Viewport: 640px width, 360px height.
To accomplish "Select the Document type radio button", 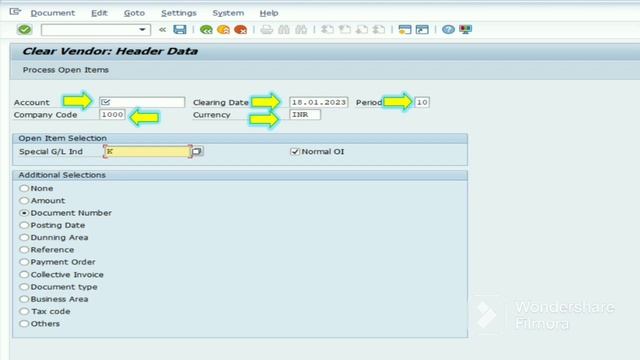I will coord(24,287).
